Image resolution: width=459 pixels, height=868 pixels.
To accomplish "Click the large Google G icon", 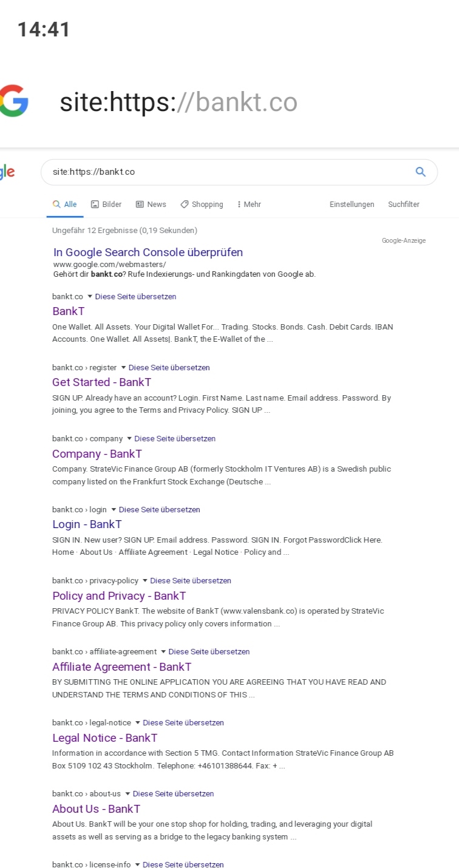I will point(14,101).
